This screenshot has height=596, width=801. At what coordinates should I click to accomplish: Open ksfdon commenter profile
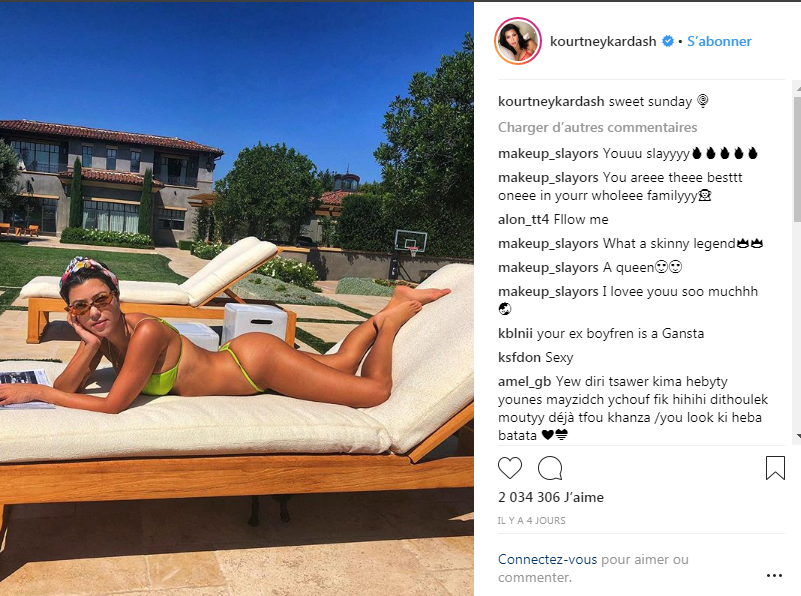coord(520,357)
